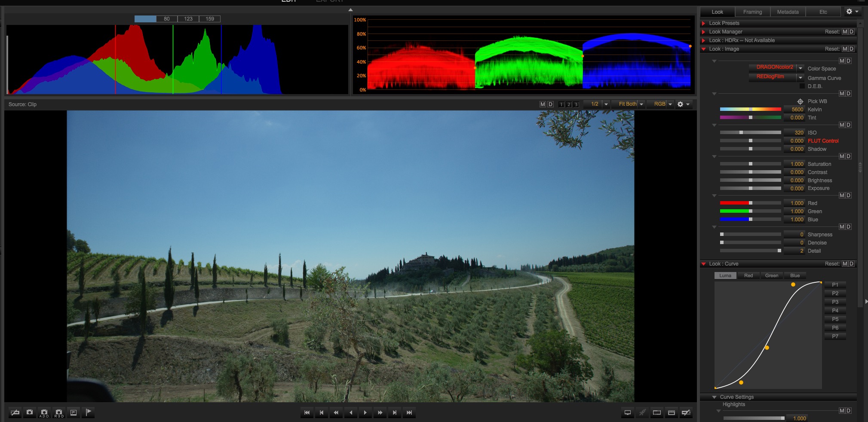The image size is (868, 422).
Task: Click the Pick WB crosshair icon
Action: (x=800, y=101)
